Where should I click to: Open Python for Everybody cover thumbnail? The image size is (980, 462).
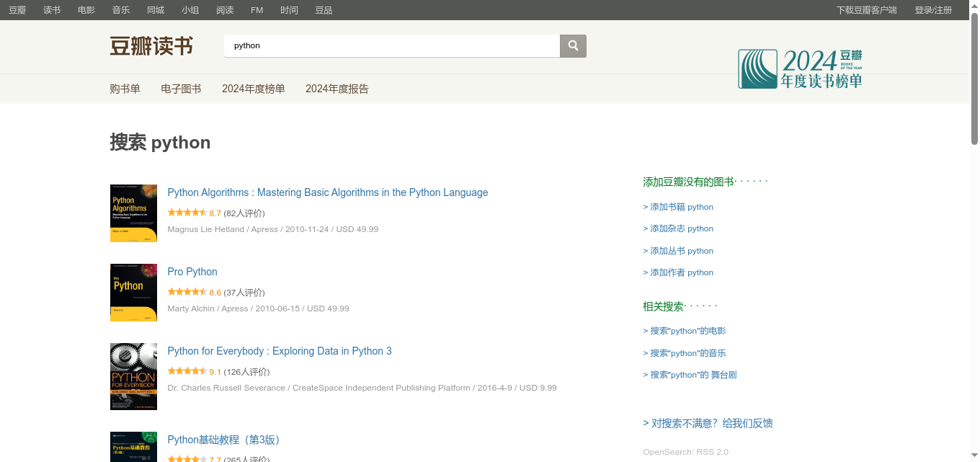coord(133,376)
